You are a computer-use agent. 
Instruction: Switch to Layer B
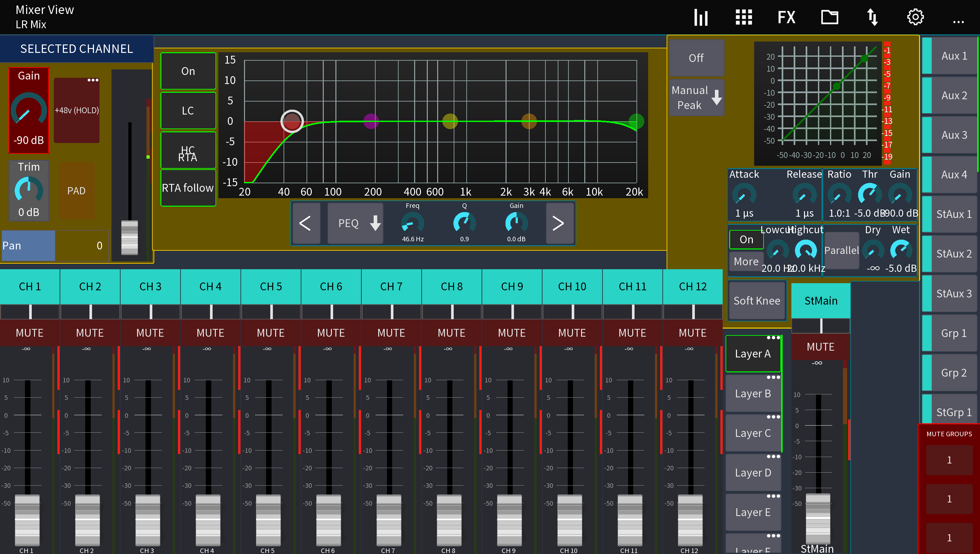[x=752, y=393]
